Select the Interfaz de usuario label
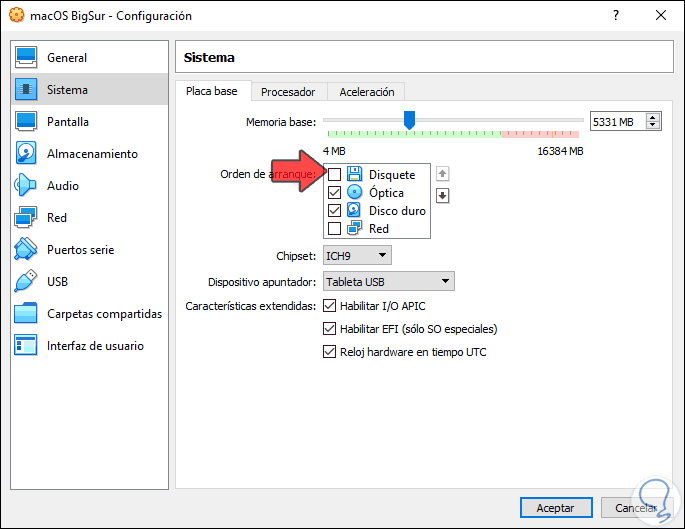Image resolution: width=685 pixels, height=529 pixels. (x=96, y=346)
